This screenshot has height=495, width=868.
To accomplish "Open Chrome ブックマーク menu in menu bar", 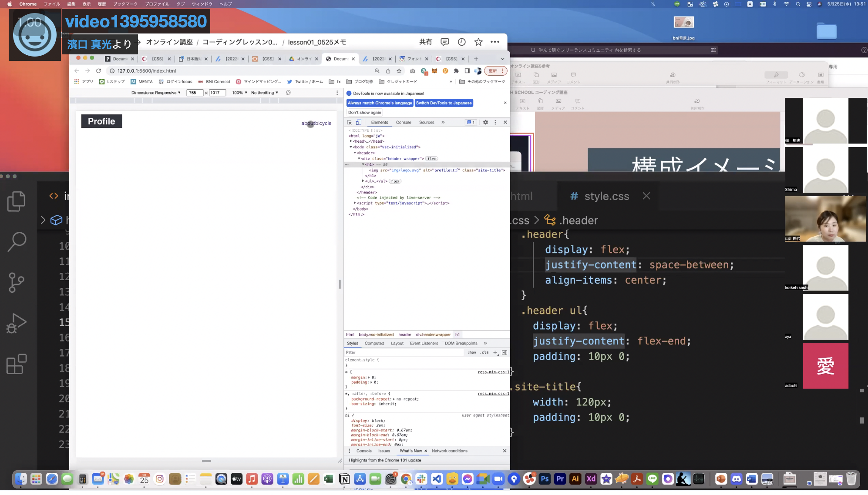I will pos(125,4).
